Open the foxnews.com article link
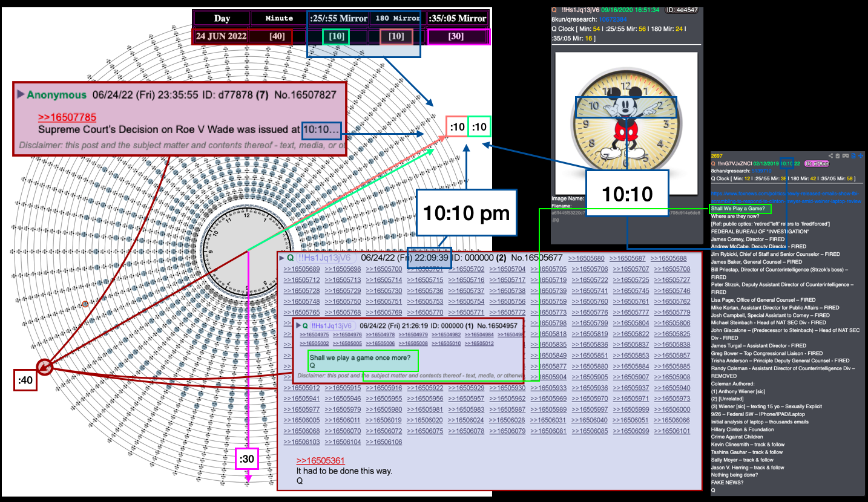The width and height of the screenshot is (868, 502). coord(785,197)
